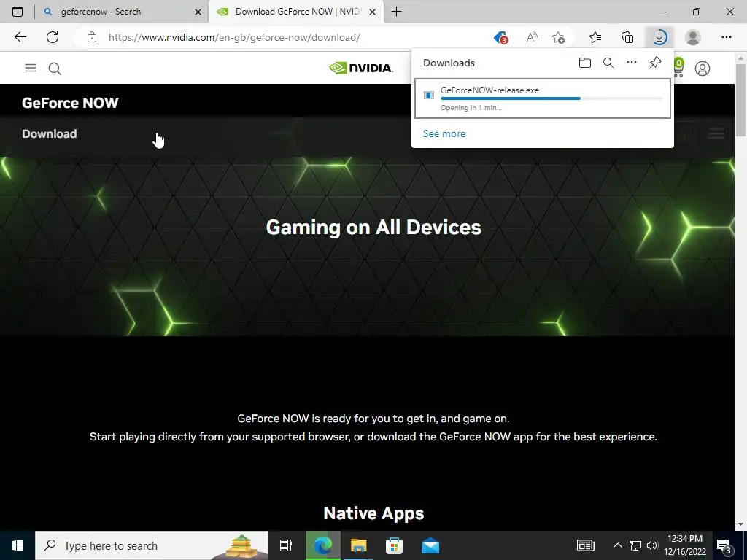Open the clock and date

(x=685, y=545)
